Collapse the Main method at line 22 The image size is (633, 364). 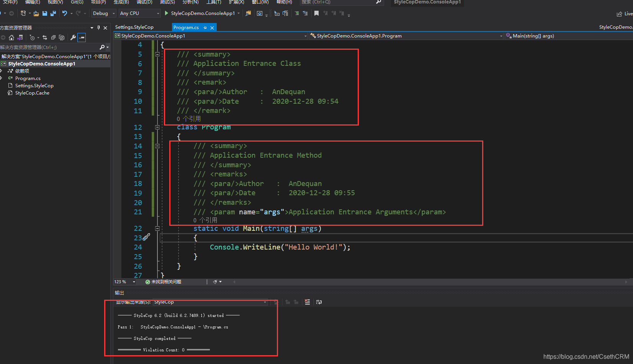157,229
